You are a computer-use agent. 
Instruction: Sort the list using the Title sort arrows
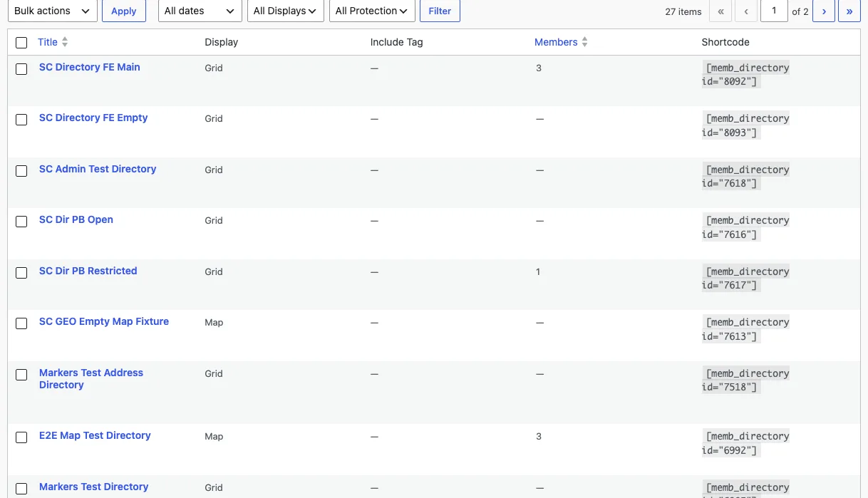(x=65, y=42)
